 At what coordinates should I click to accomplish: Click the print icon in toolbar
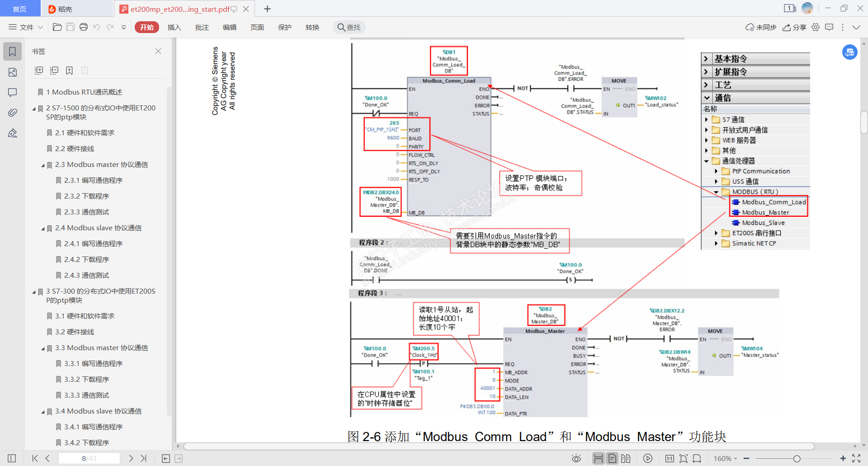click(84, 27)
